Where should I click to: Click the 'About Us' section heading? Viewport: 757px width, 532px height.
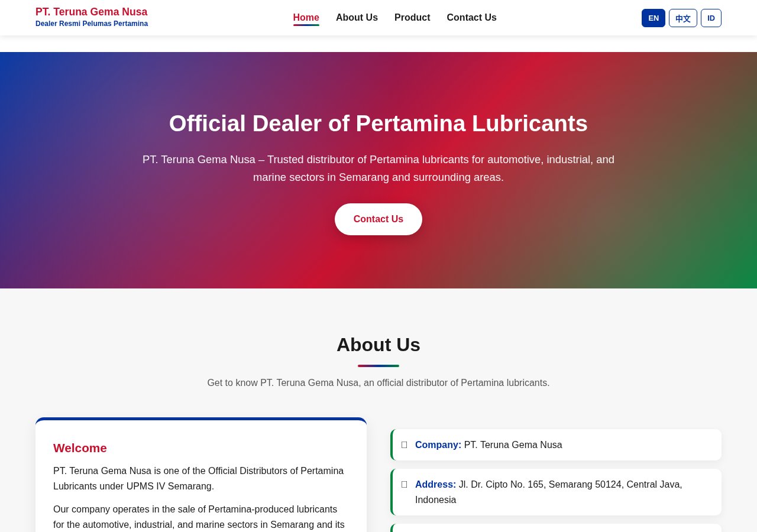point(378,345)
